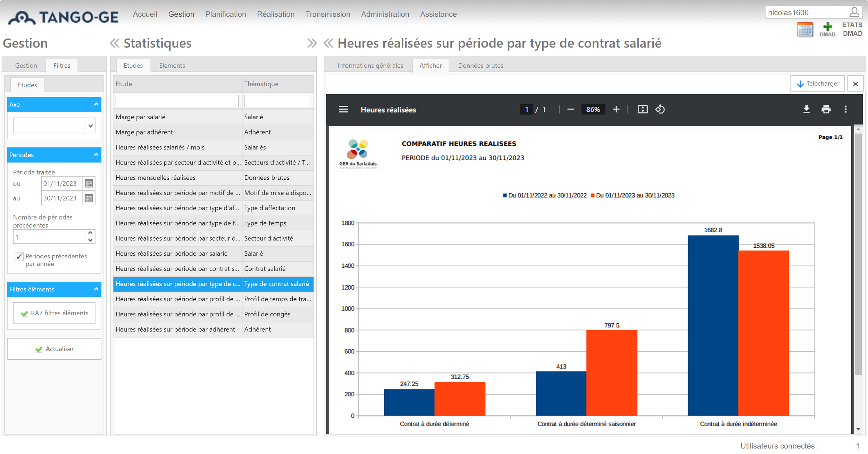Screen dimensions: 868x454
Task: Select the Afficher tab
Action: pos(431,66)
